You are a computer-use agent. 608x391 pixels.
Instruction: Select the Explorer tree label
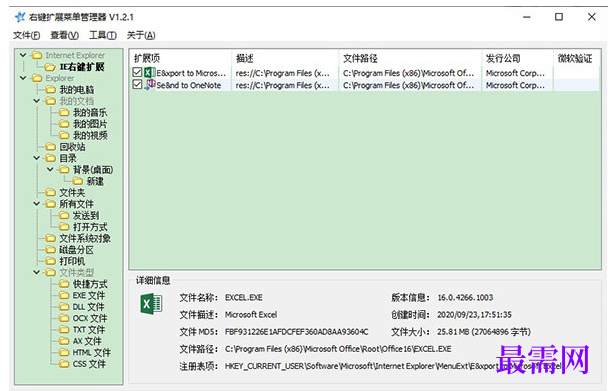[59, 78]
